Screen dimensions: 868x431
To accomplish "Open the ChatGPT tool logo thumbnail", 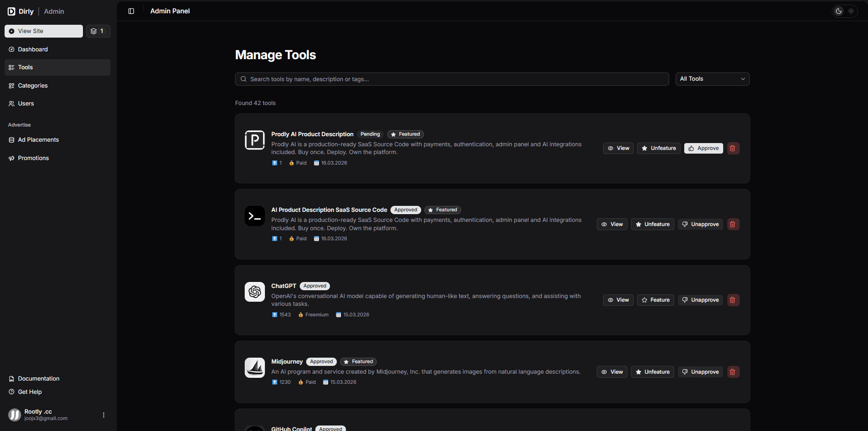I will (x=255, y=292).
